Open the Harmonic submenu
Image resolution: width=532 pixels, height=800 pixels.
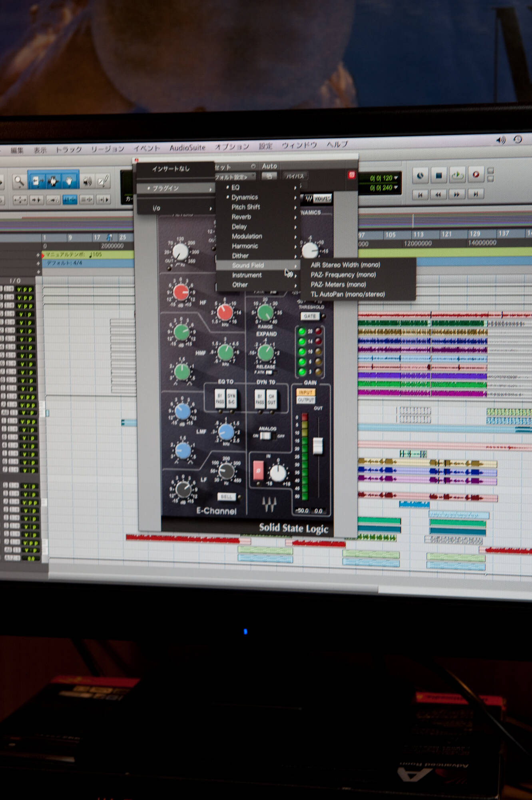tap(258, 246)
